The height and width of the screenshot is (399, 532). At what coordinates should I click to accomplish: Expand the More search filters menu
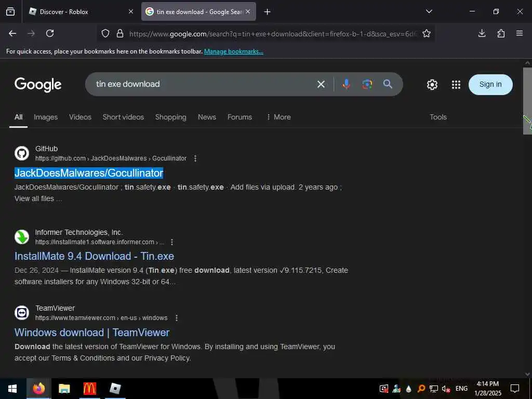point(279,117)
